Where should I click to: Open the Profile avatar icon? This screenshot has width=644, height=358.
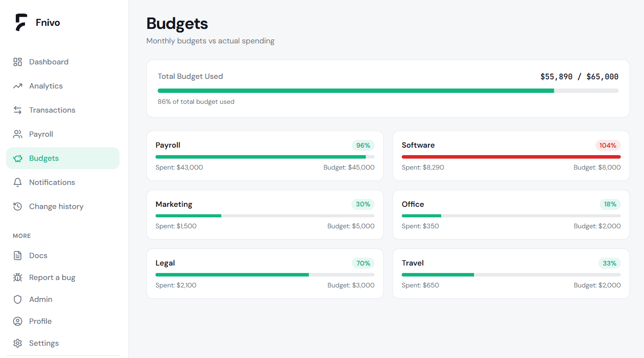pos(18,321)
